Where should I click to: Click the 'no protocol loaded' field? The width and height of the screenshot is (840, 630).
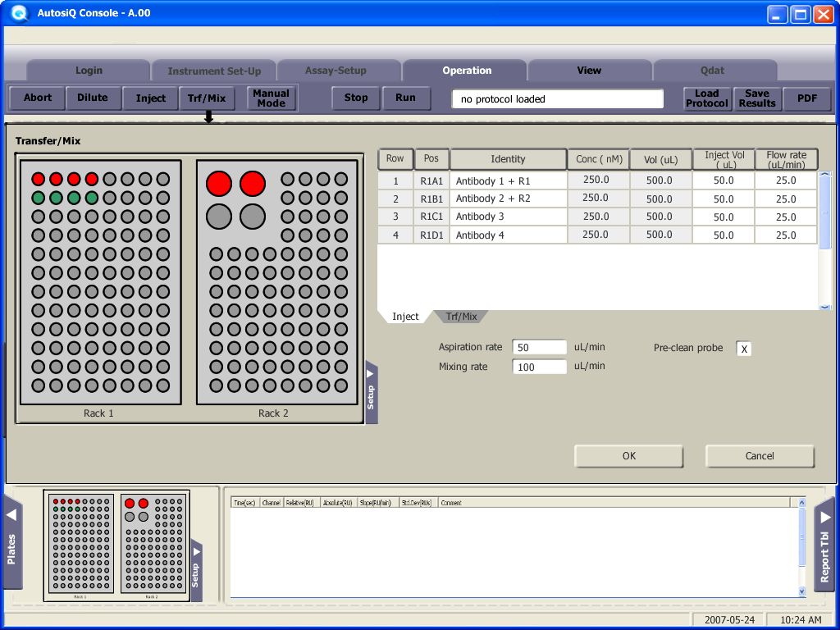(558, 99)
